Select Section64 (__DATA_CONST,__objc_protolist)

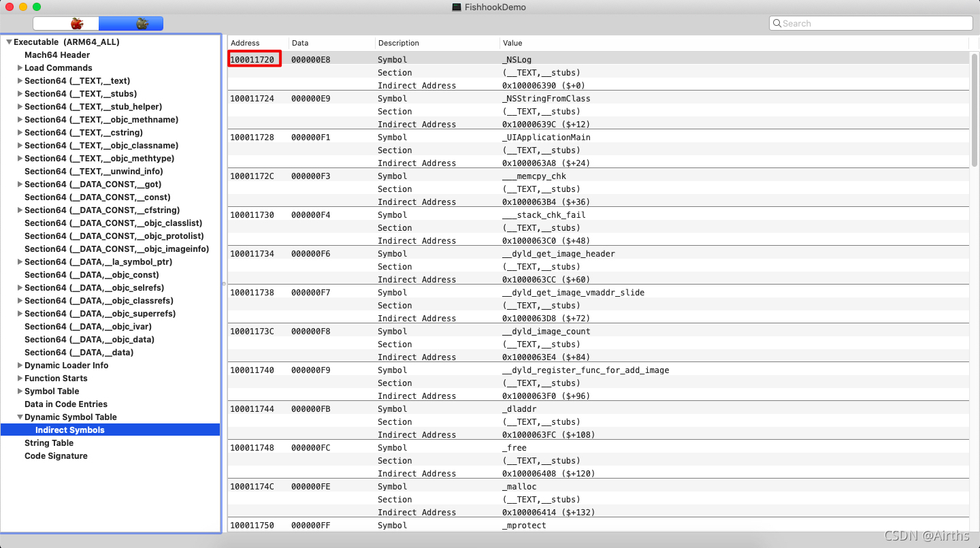(x=114, y=236)
